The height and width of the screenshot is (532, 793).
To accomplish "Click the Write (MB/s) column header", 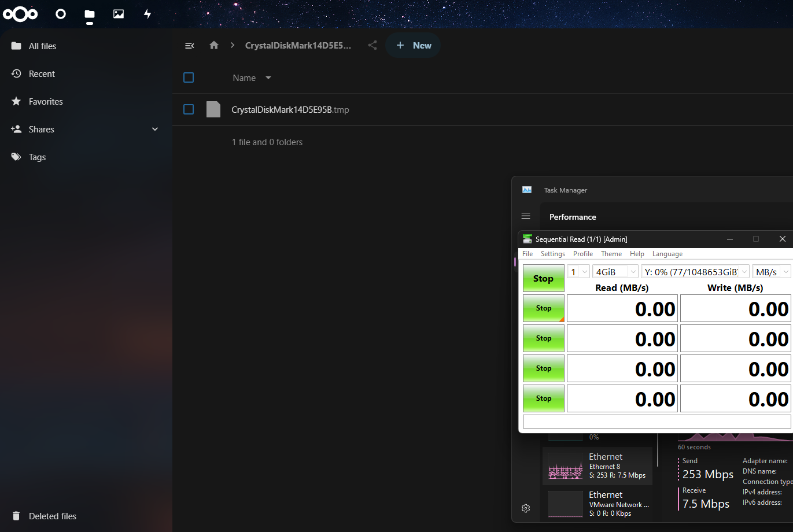I will (735, 287).
